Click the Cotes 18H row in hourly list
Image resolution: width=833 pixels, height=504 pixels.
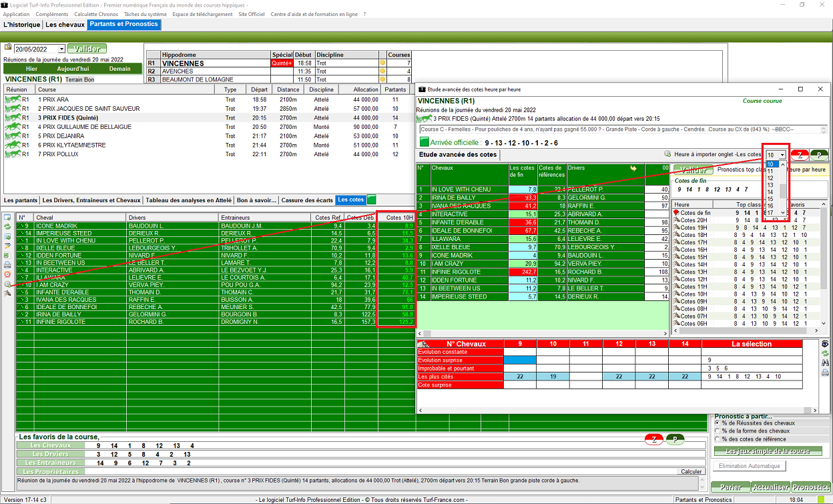click(x=747, y=235)
